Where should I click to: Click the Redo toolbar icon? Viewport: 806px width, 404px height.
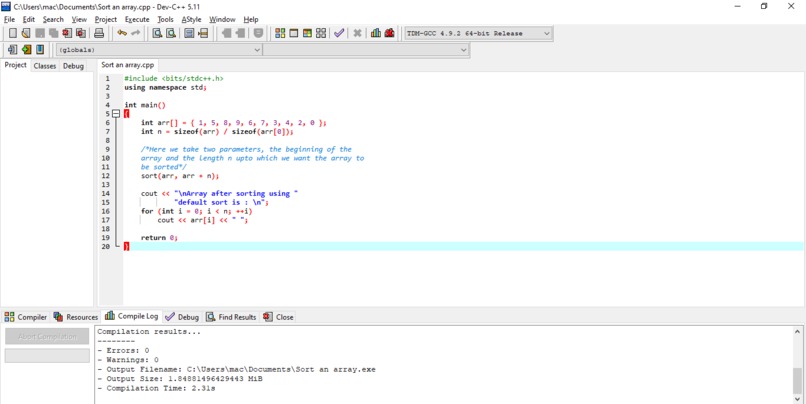pos(135,33)
